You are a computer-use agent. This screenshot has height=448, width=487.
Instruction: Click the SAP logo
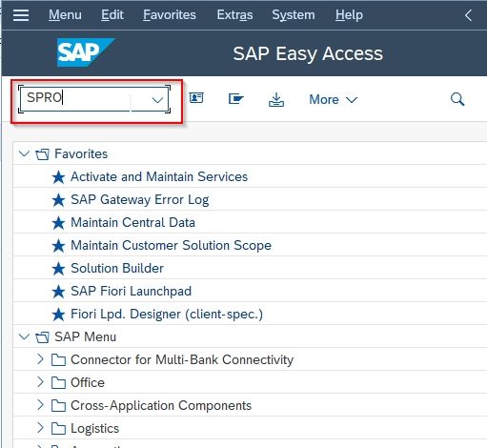[x=86, y=52]
